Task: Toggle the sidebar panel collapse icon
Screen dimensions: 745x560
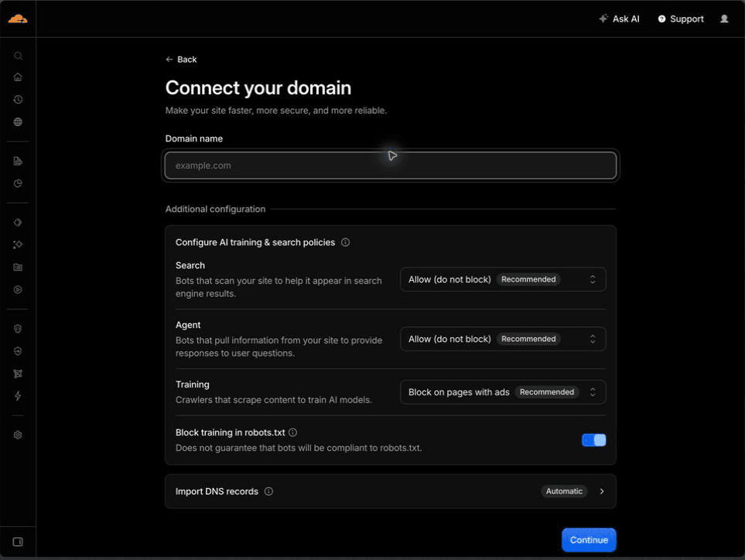Action: coord(18,542)
